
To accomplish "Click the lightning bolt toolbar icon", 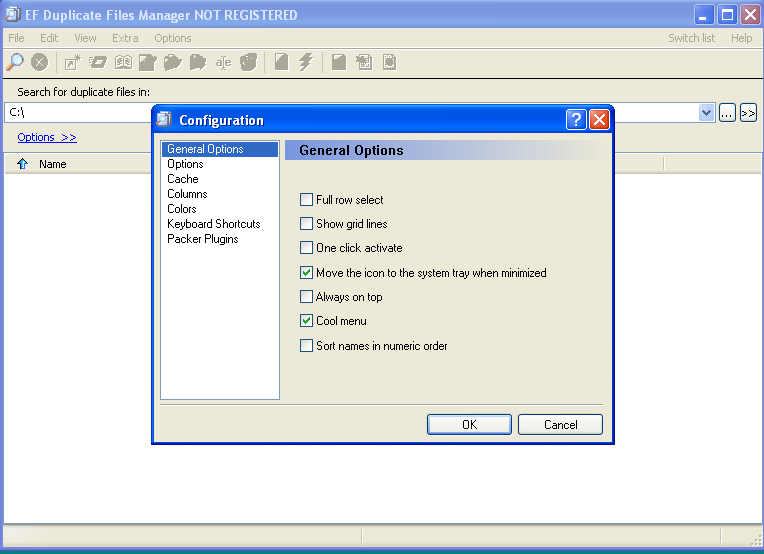I will pyautogui.click(x=306, y=62).
